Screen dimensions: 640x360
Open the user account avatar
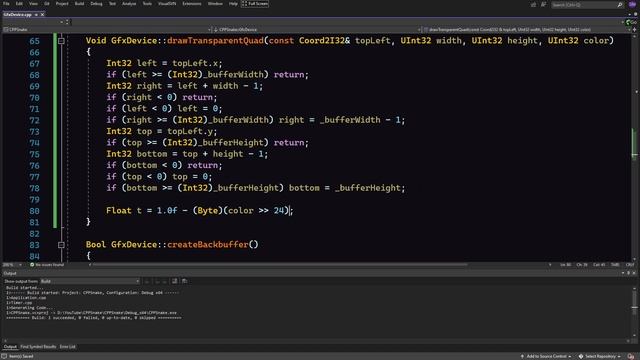632,4
